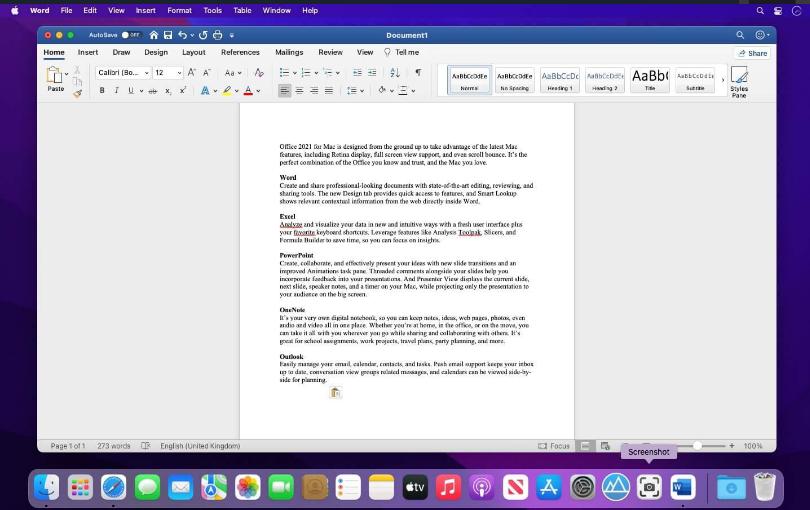This screenshot has height=510, width=810.
Task: Apply strikethrough formatting
Action: point(152,91)
